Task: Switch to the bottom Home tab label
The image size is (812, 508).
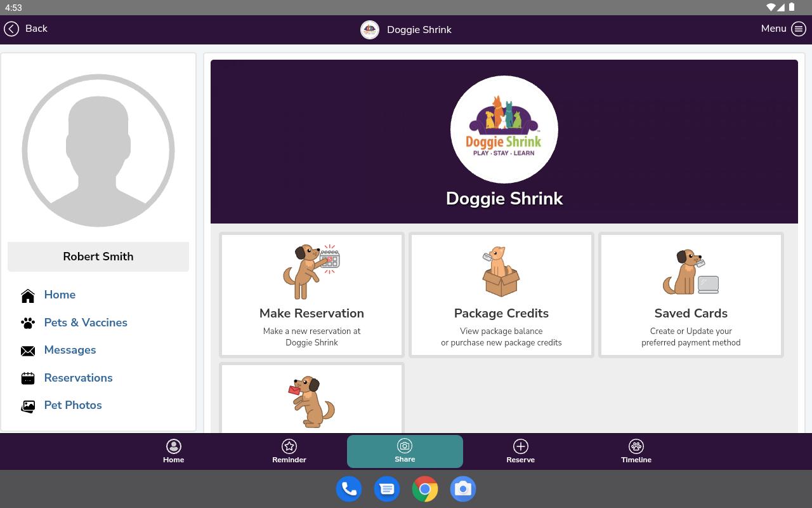Action: [x=173, y=460]
